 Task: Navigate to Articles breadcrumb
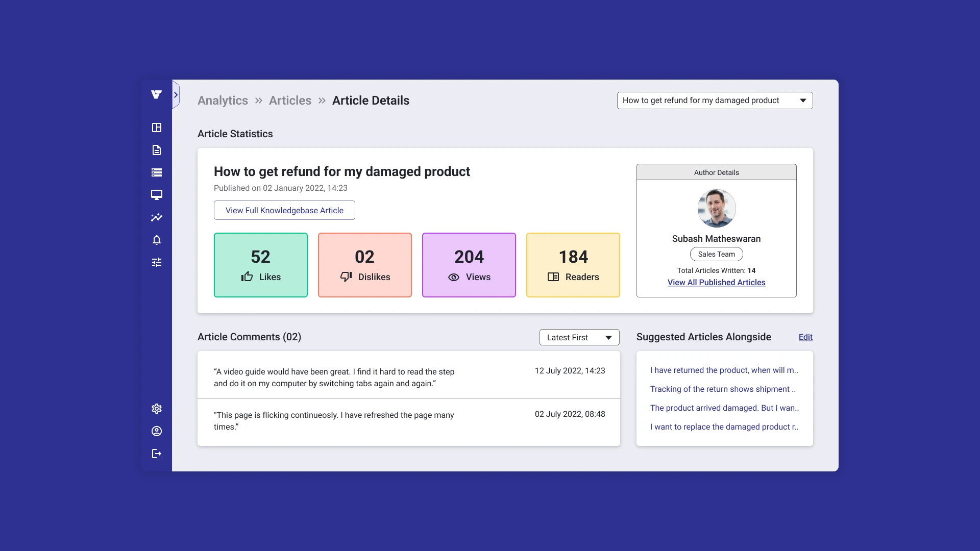[x=290, y=101]
